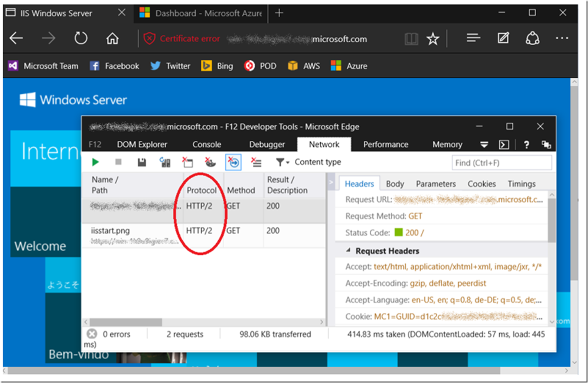588x383 pixels.
Task: Select the Headers details tab
Action: click(359, 184)
